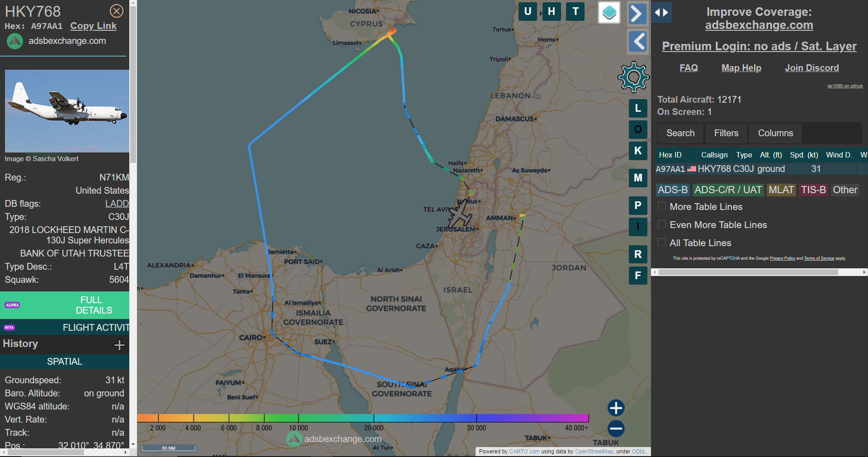Select the HKY768 callsign table cell
Viewport: 868px width, 457px height.
[714, 169]
